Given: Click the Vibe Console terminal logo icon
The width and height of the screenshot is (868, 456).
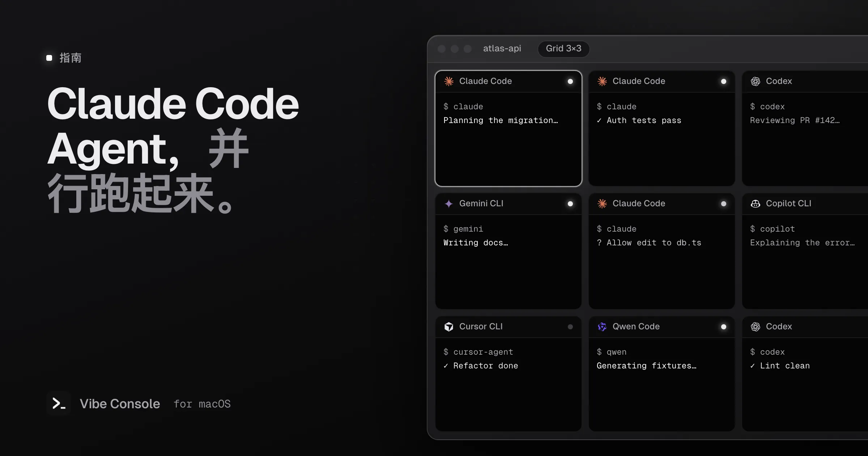Looking at the screenshot, I should click(x=59, y=403).
